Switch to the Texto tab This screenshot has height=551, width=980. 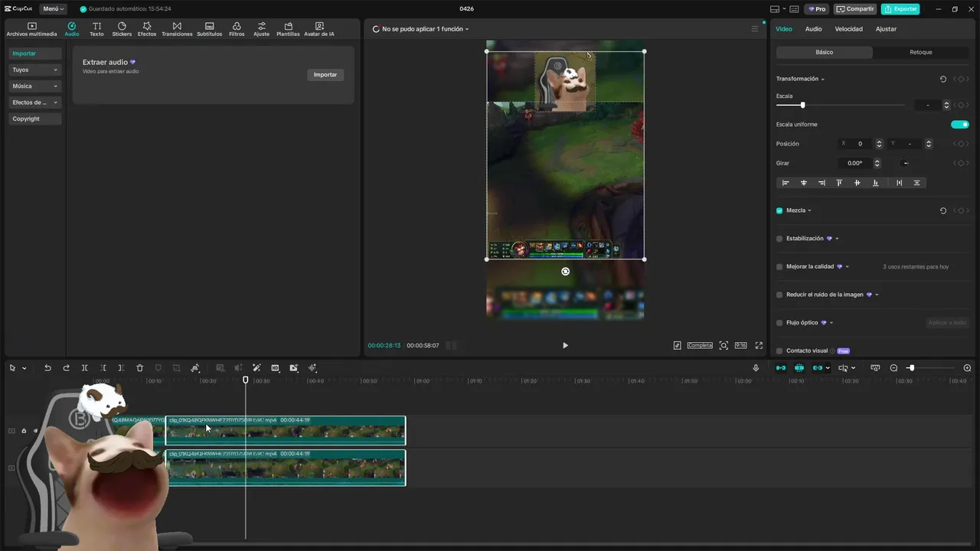point(96,29)
